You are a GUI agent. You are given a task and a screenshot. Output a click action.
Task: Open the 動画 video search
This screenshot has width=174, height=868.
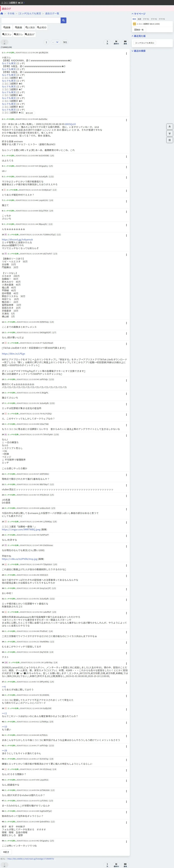tap(18, 28)
